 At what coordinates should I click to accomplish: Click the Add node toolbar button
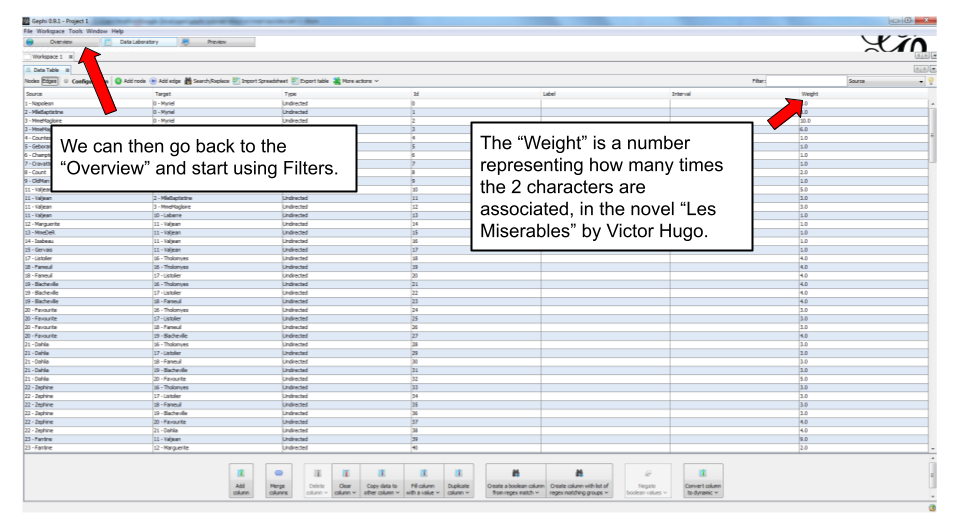131,81
